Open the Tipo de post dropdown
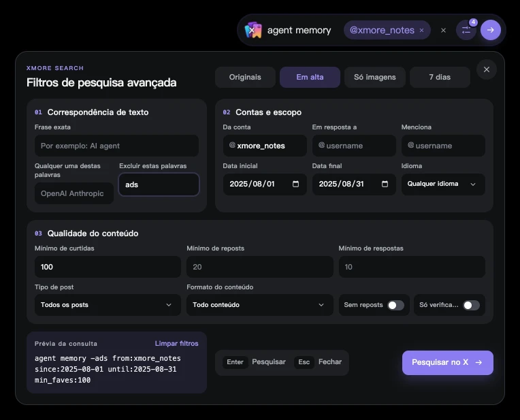 click(108, 305)
